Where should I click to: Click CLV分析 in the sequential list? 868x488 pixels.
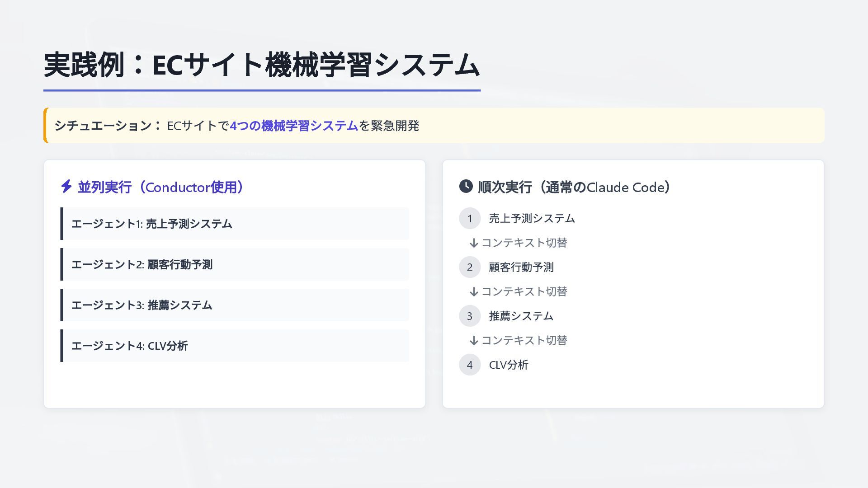(x=509, y=365)
